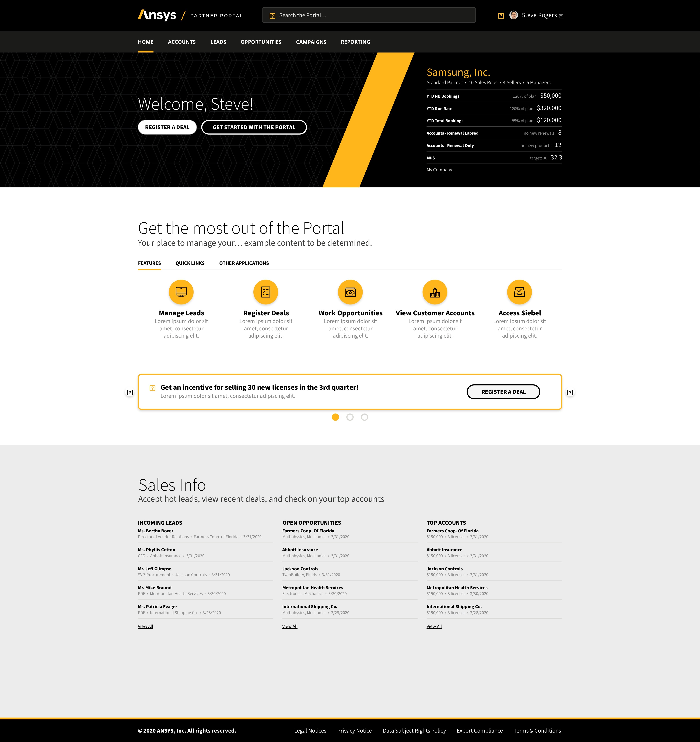Open Metropolitan Health Services opportunity
Screen dimensions: 700x742
point(313,588)
